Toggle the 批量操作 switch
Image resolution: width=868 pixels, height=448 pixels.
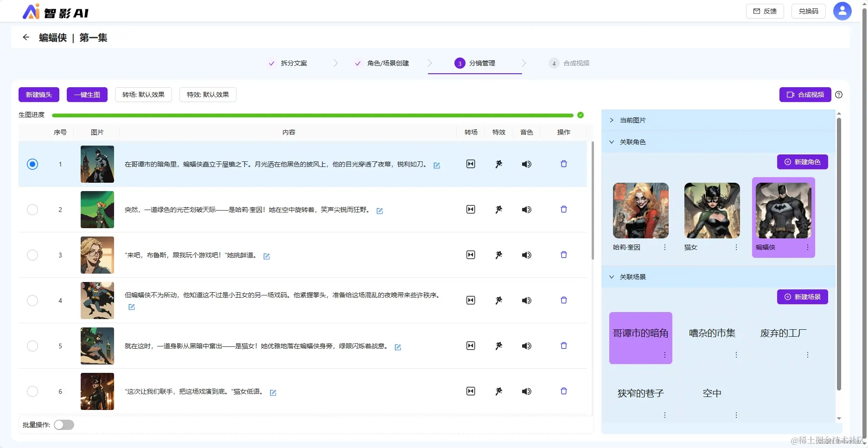[64, 425]
